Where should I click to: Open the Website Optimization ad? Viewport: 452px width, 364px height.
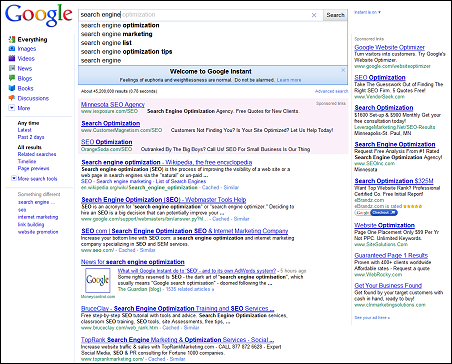coord(384,225)
